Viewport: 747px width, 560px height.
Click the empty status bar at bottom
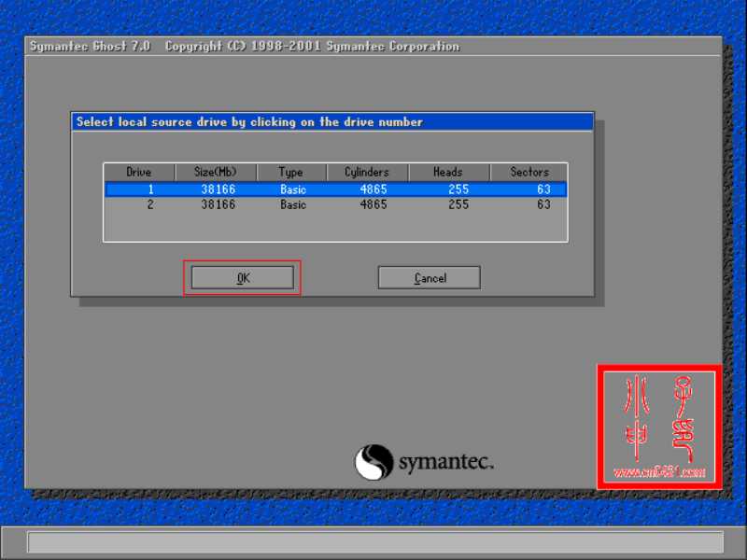click(375, 542)
